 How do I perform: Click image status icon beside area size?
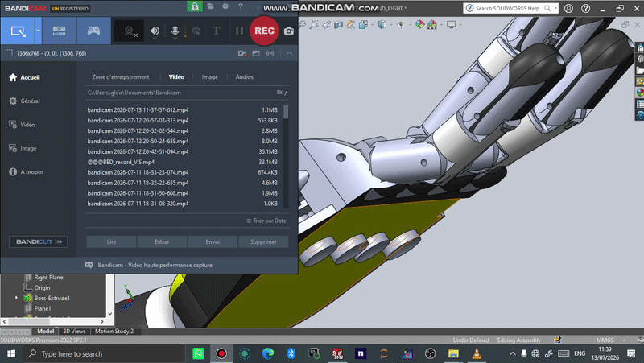coord(256,53)
